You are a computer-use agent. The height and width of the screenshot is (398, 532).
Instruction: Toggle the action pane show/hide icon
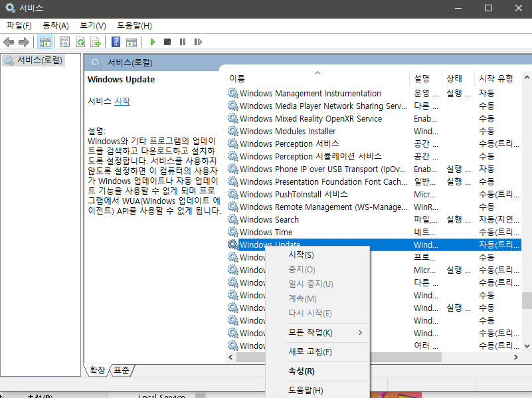pos(132,42)
